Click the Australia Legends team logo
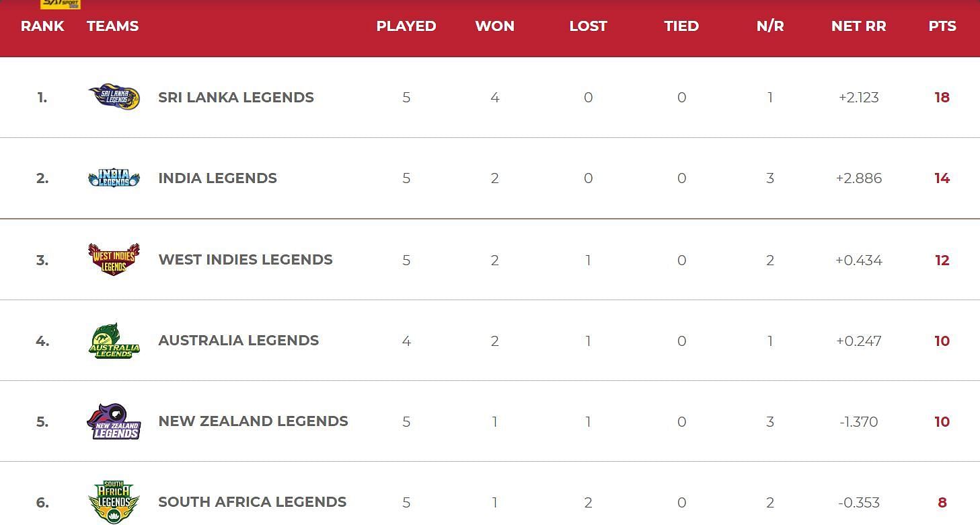 (x=114, y=341)
